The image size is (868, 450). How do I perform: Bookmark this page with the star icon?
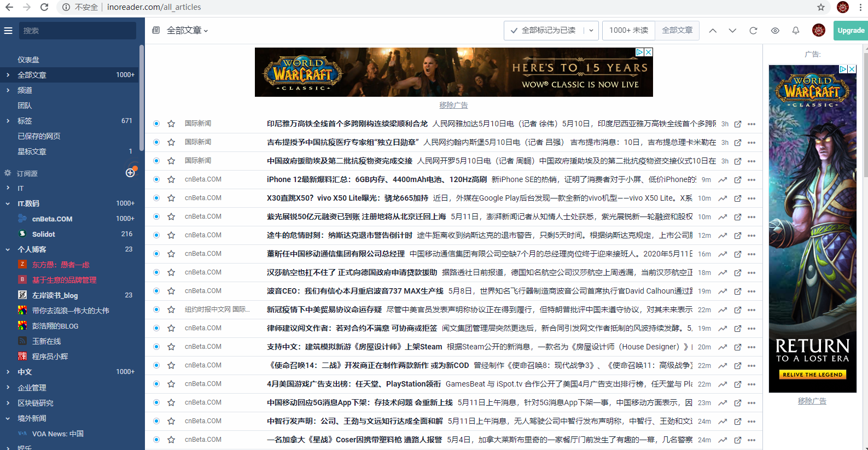(821, 7)
